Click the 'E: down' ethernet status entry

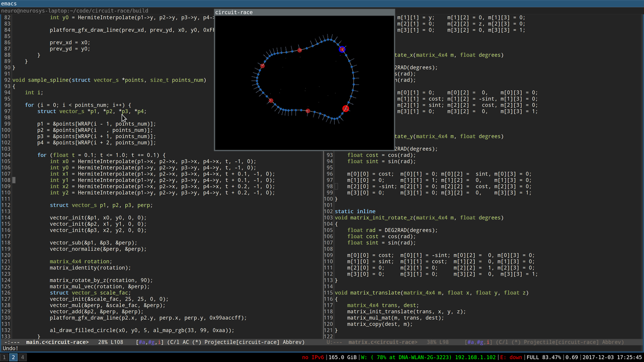pos(512,357)
